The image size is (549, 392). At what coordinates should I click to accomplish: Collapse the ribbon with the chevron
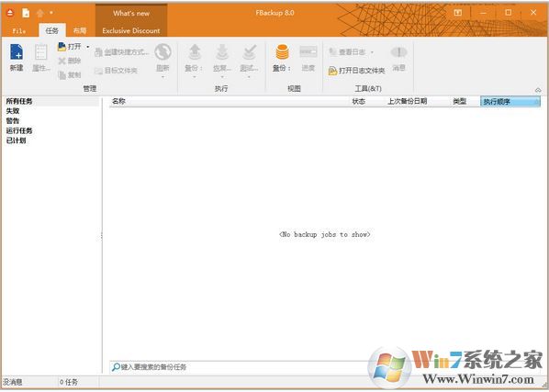(x=538, y=90)
